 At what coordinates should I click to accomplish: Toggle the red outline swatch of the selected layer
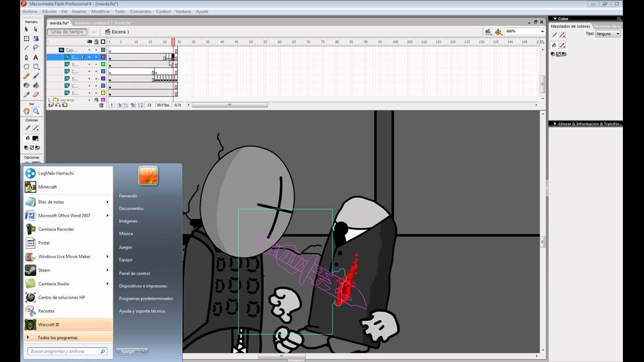tap(103, 57)
